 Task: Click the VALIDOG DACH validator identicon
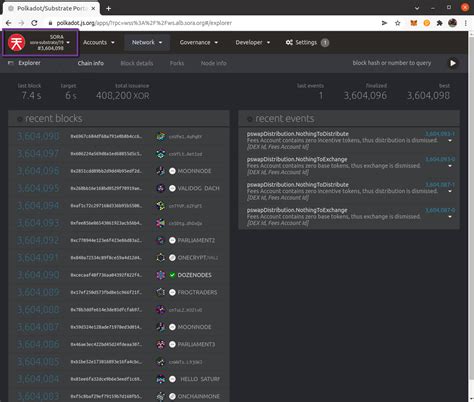pyautogui.click(x=161, y=188)
